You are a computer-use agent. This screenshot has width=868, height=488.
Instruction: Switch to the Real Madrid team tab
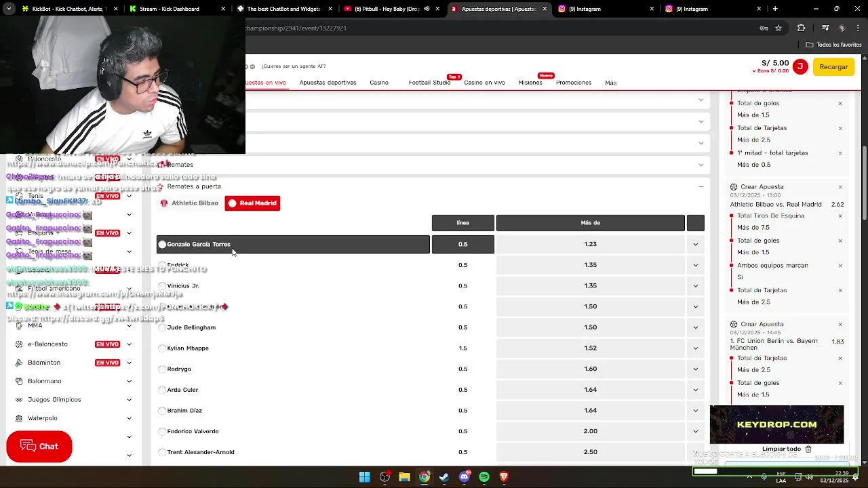tap(252, 203)
